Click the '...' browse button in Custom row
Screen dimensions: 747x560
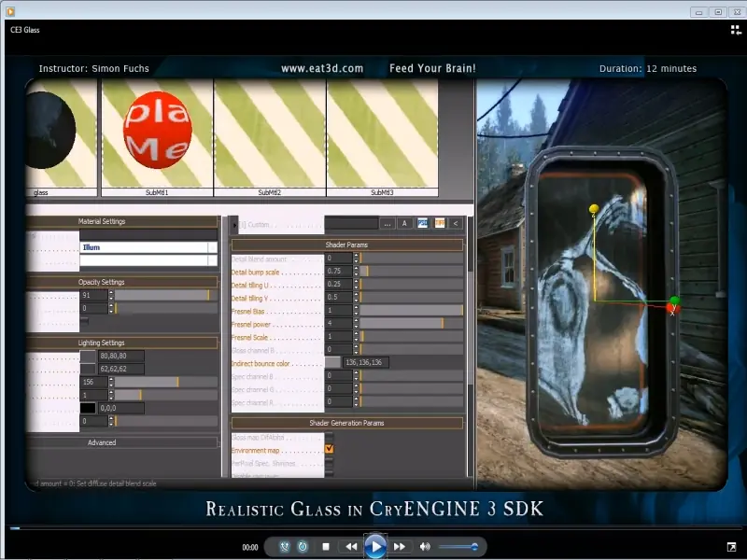387,223
